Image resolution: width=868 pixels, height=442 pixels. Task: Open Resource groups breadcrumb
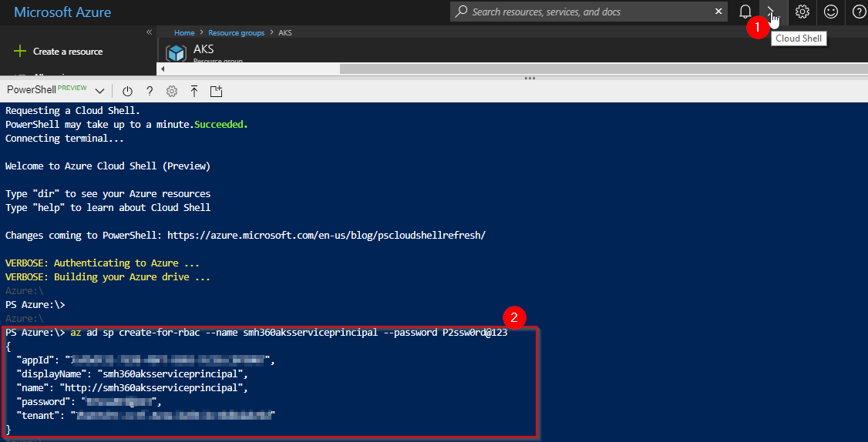point(237,32)
